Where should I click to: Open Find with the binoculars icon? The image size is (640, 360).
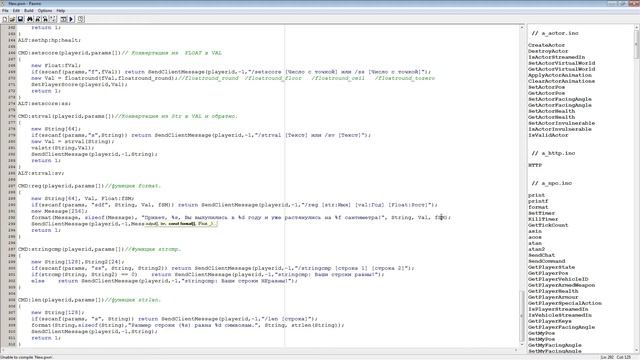[x=30, y=19]
